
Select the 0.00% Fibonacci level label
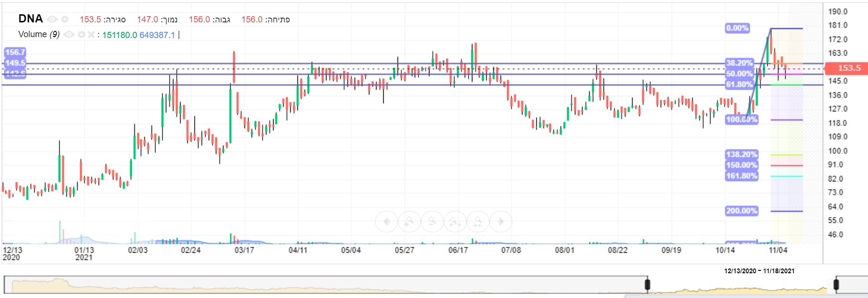[x=737, y=28]
